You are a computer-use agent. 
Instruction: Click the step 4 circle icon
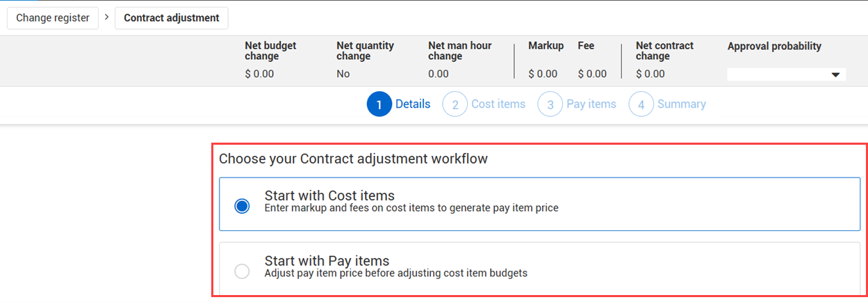click(x=641, y=104)
